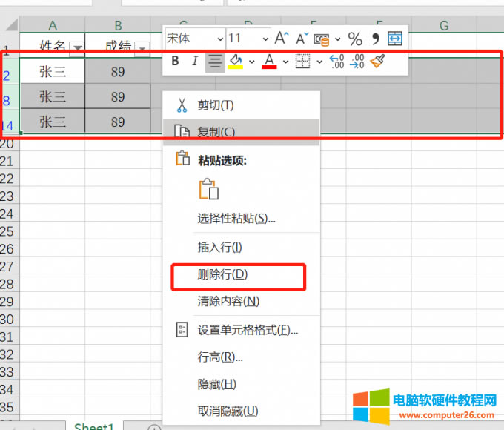Apply the yellow fill color

(x=236, y=62)
